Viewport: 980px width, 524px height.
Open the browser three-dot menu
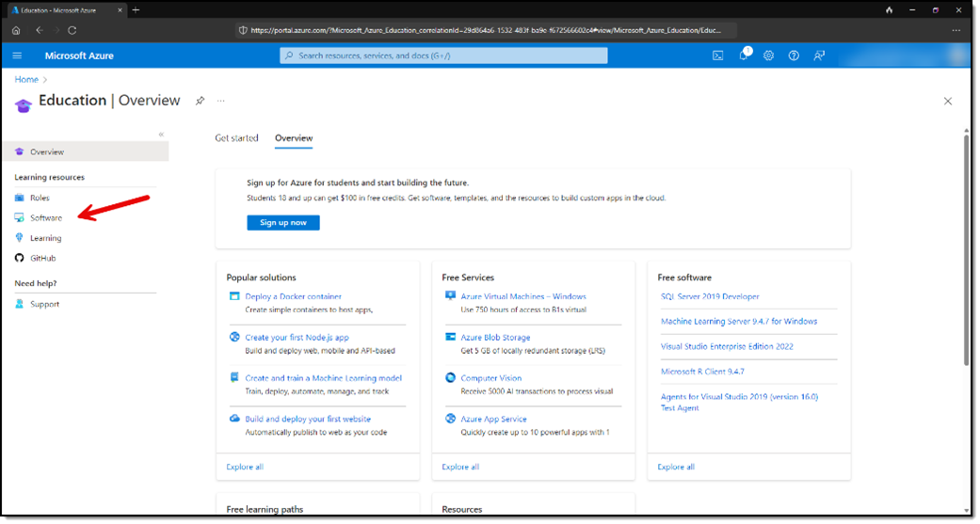(x=956, y=30)
